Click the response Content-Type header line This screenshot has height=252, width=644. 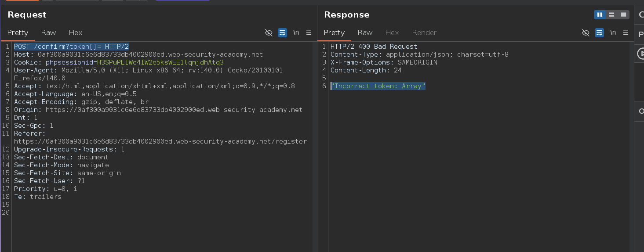[419, 54]
